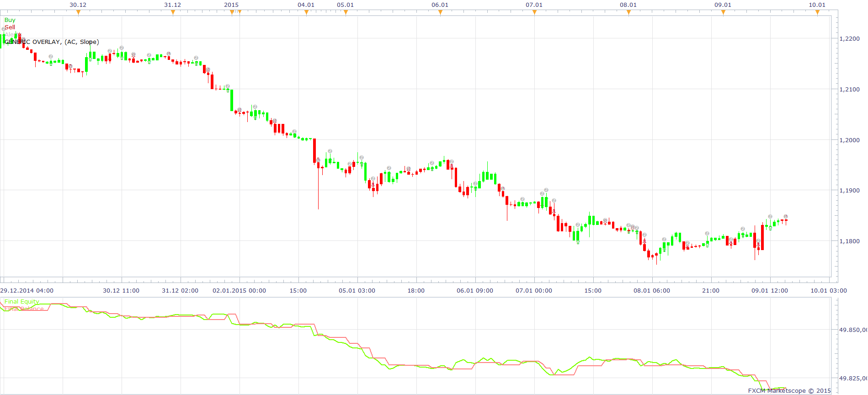Click the 1,2100 price axis label
Screen dimensions: 868x395
pos(850,90)
